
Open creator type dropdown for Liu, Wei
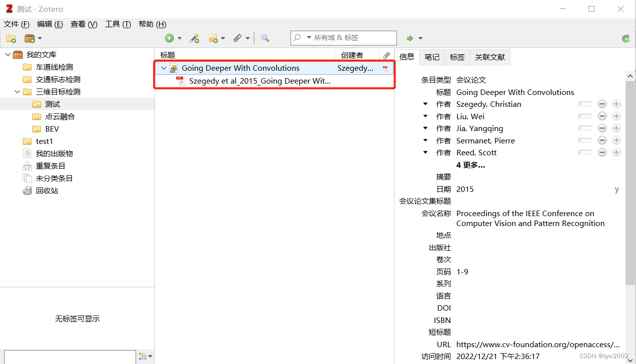click(x=425, y=116)
